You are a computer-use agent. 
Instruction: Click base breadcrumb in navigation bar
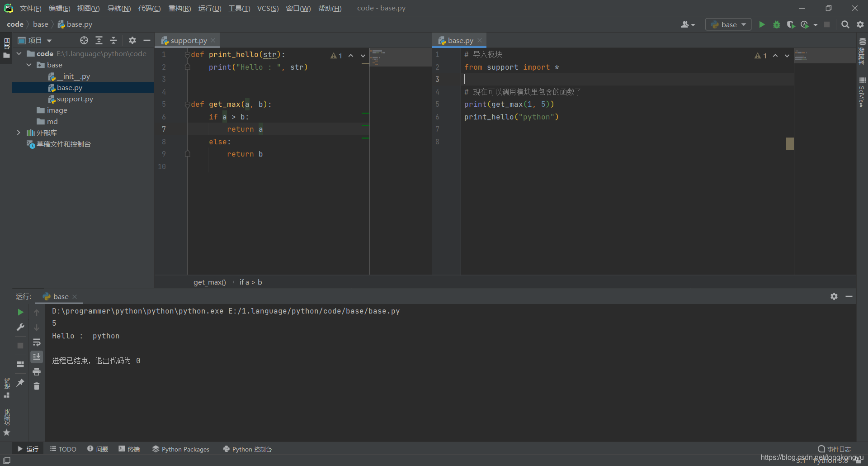[40, 24]
